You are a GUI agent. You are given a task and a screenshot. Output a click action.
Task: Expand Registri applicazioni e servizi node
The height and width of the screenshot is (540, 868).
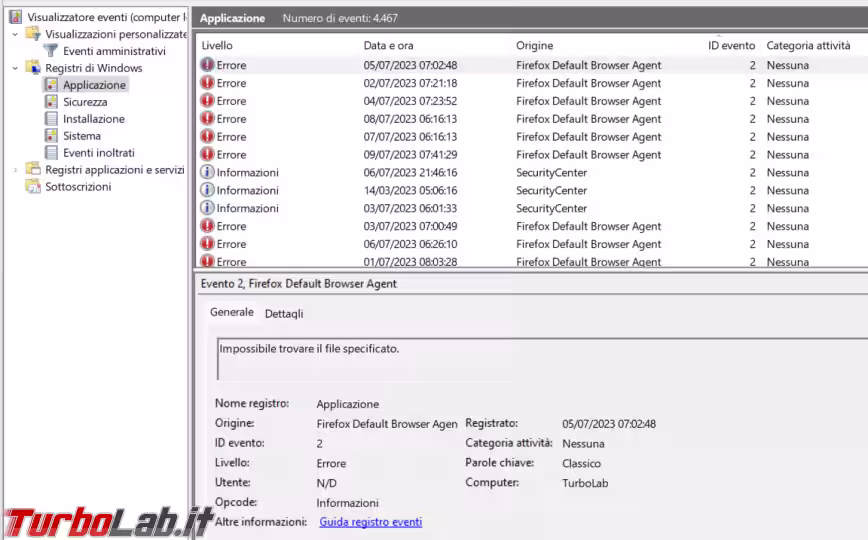[15, 170]
